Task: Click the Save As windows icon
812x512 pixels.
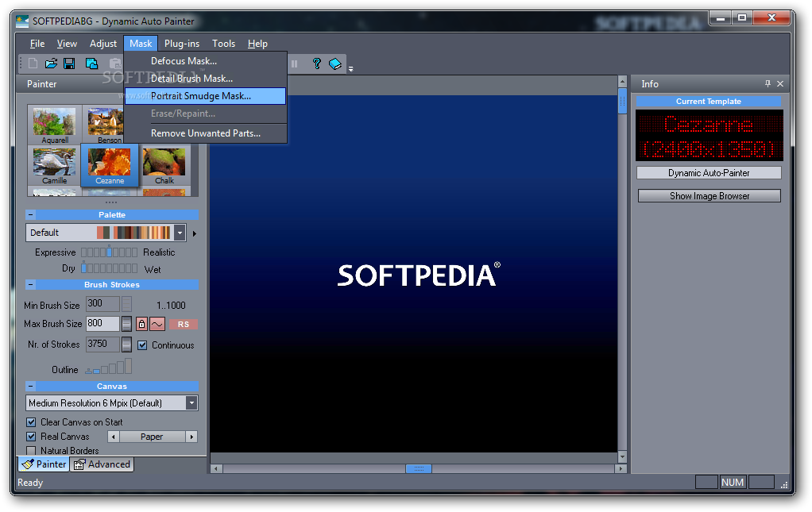Action: point(91,64)
